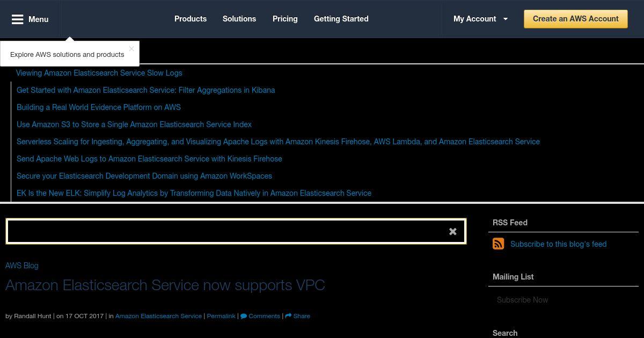Open Use Amazon S3 to Store Index link
Screen dimensions: 644x338
click(134, 124)
